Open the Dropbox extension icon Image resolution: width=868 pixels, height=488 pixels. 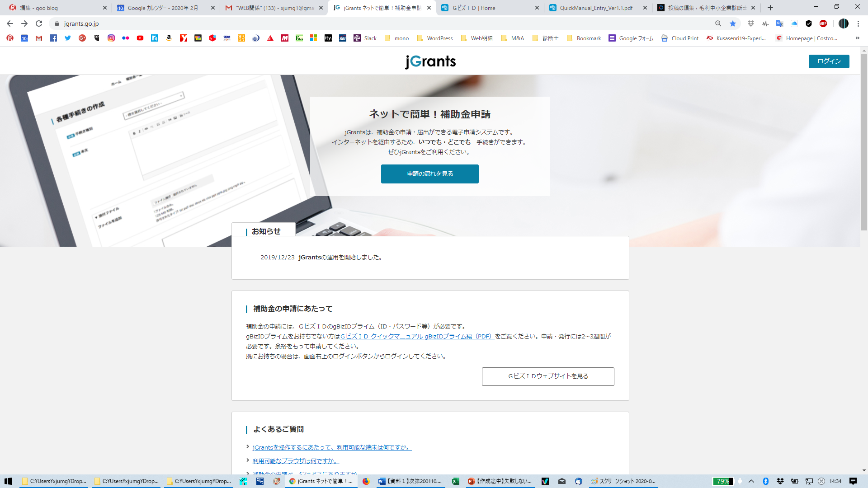[x=751, y=23]
